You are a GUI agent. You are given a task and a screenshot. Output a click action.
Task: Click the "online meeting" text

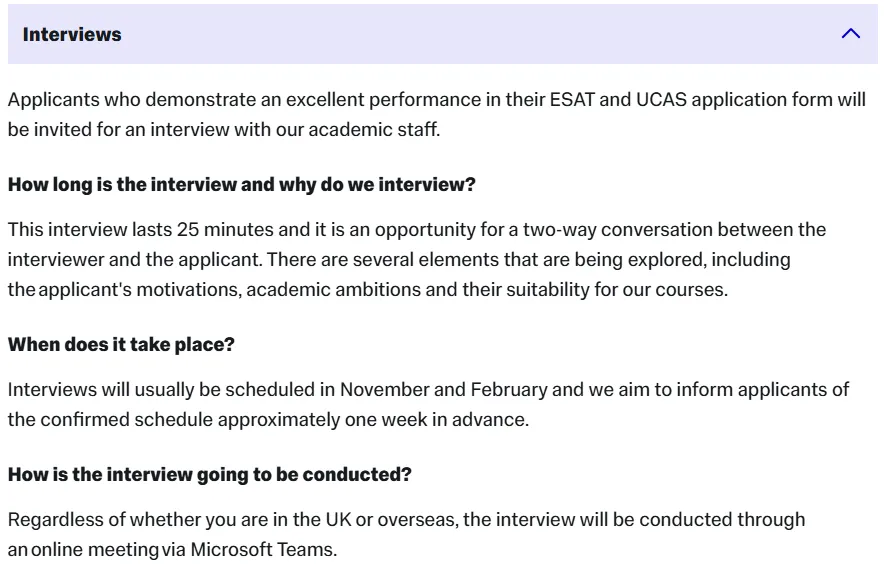[x=95, y=549]
